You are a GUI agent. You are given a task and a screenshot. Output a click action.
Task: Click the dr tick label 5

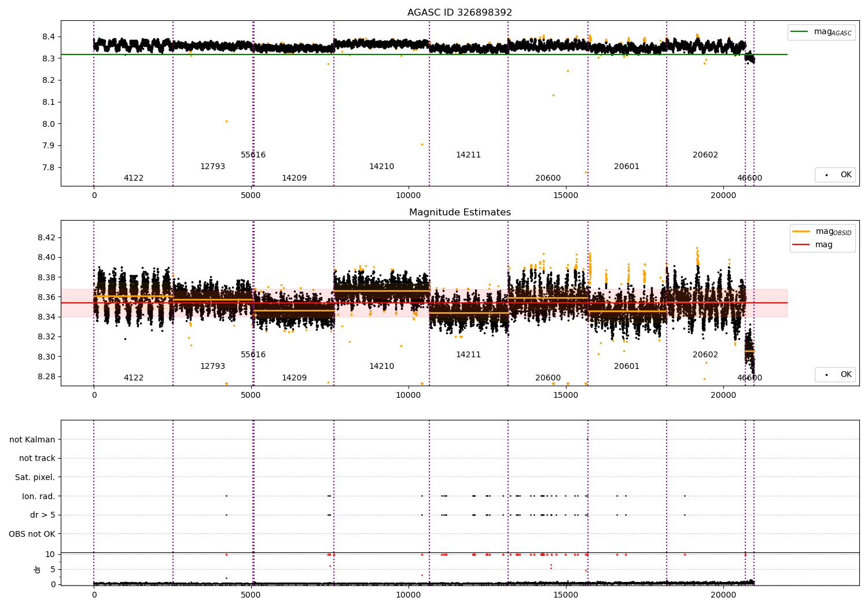(53, 569)
